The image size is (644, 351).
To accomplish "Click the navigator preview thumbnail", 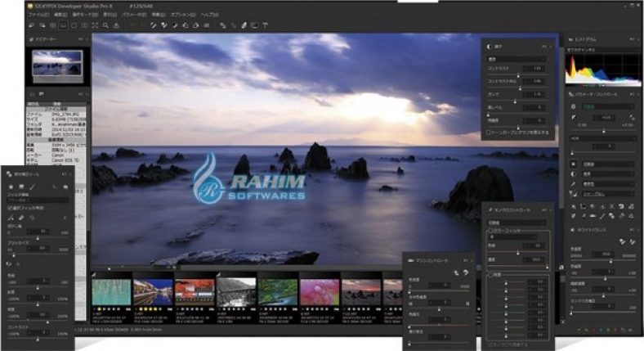I will tap(57, 62).
